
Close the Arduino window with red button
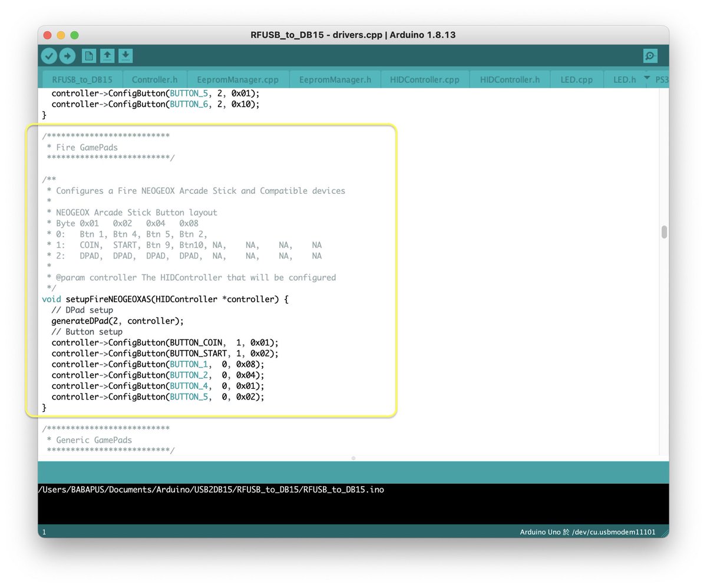pyautogui.click(x=48, y=35)
